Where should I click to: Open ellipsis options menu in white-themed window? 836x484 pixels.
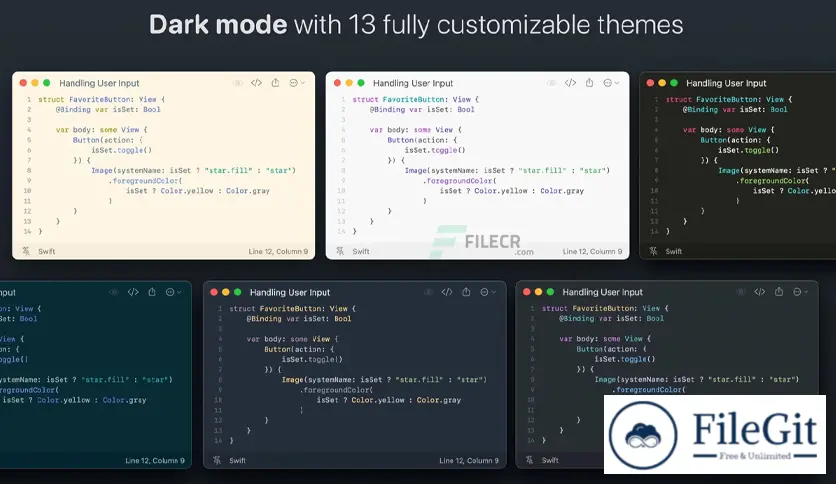coord(610,83)
